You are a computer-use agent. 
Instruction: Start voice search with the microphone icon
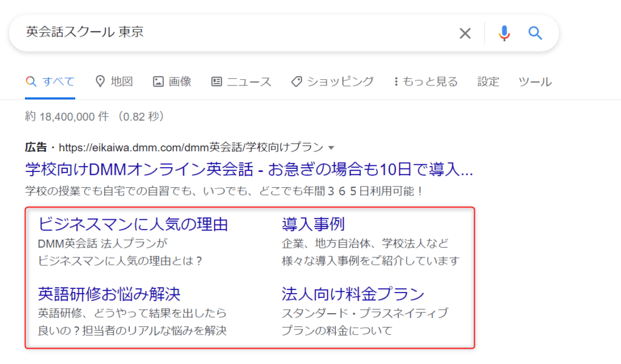pyautogui.click(x=504, y=33)
